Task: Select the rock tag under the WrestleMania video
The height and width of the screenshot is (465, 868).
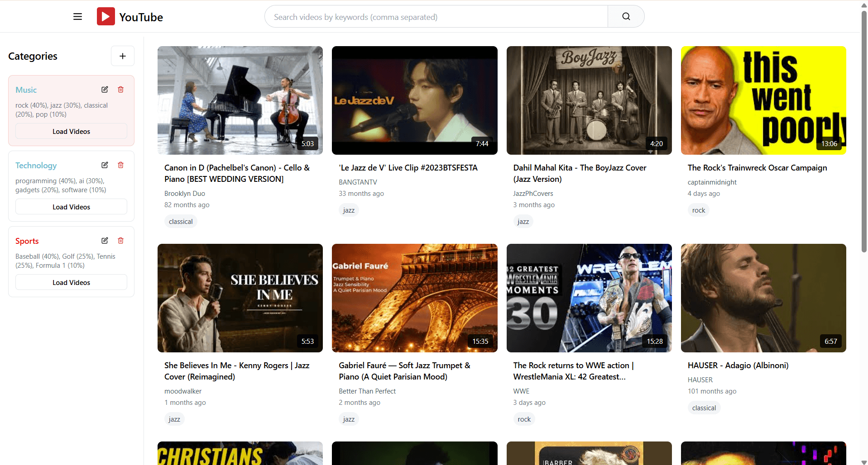Action: pos(523,419)
